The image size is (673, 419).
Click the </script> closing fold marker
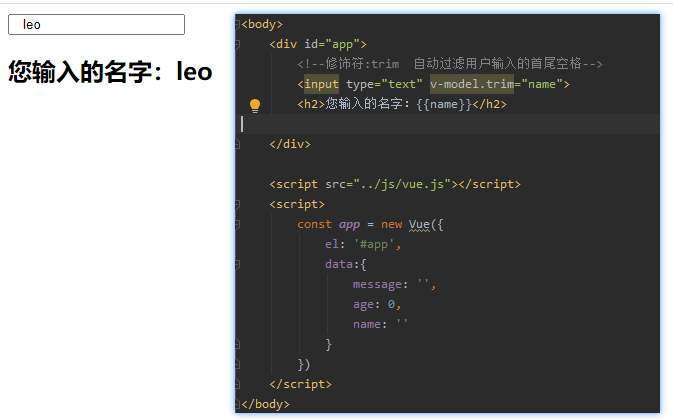tap(237, 385)
